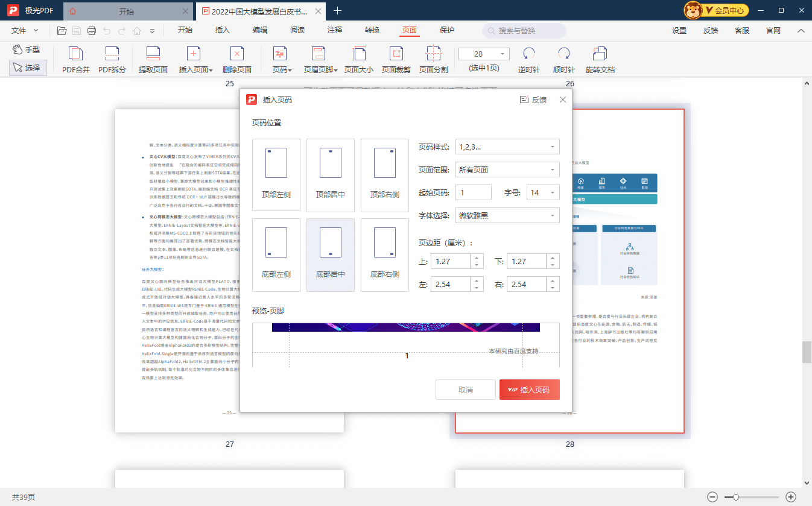
Task: Select the 顶部居中 page number position
Action: 331,176
